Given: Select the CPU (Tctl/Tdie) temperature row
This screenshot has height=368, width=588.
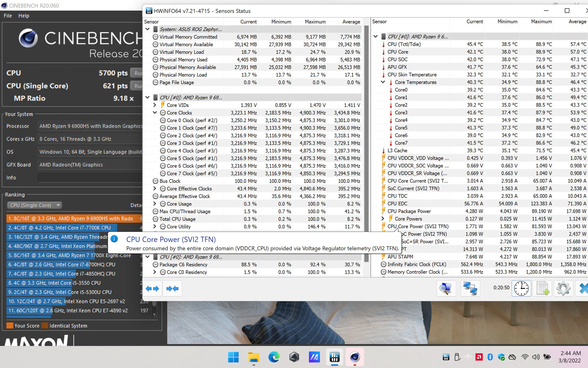Looking at the screenshot, I should pos(479,44).
